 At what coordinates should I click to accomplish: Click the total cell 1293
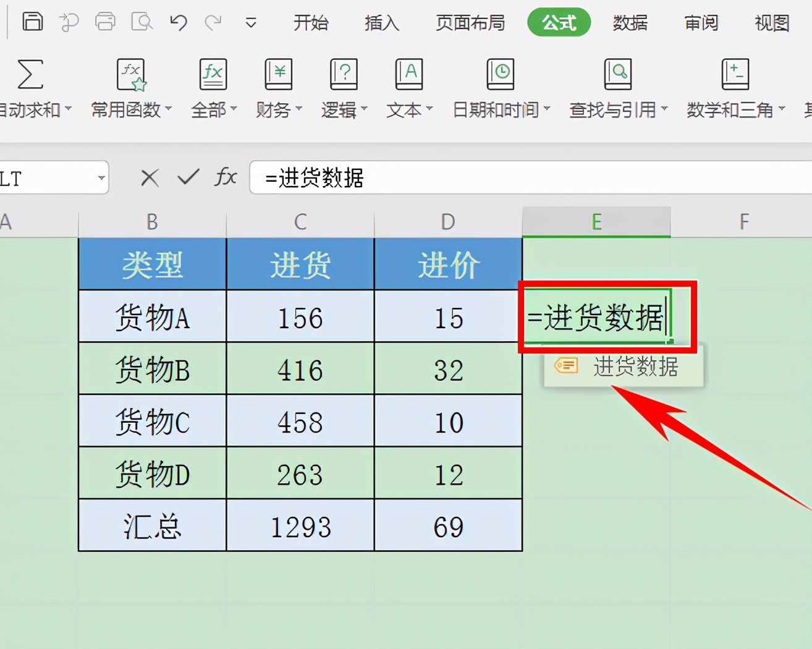[x=300, y=525]
